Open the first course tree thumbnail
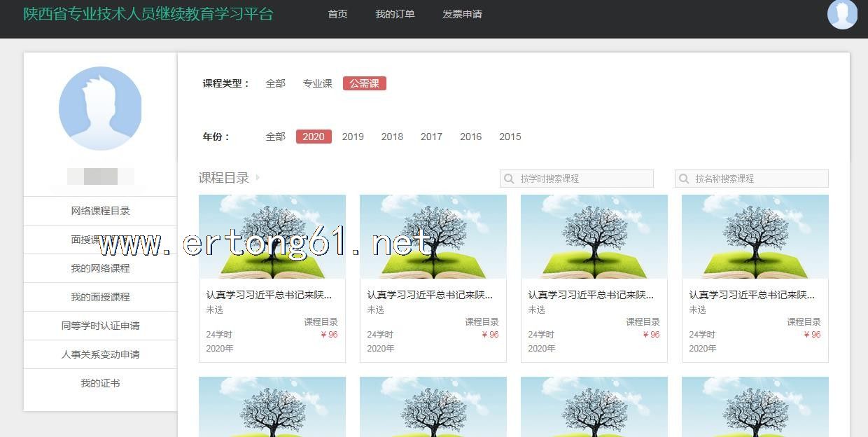Screen dimensions: 868x437 tap(272, 237)
